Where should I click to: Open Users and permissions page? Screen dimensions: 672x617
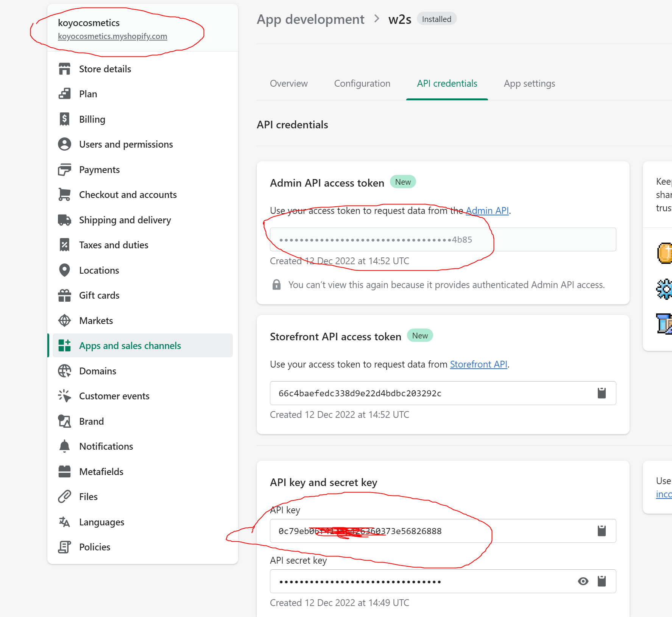pyautogui.click(x=142, y=144)
